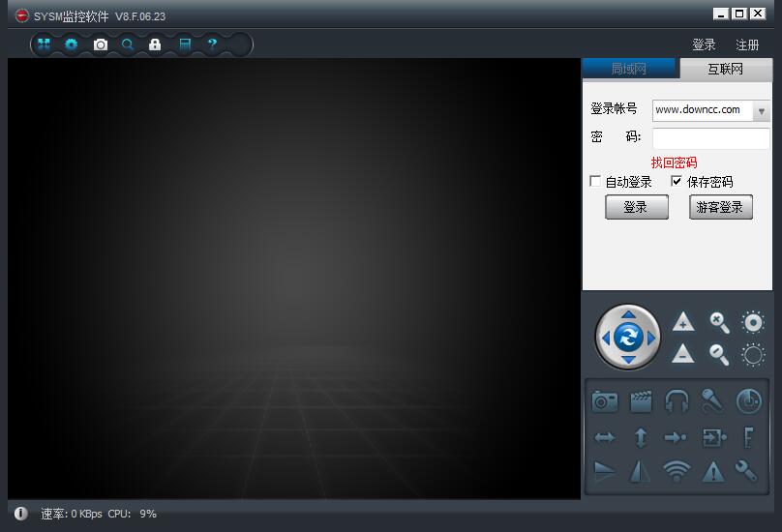Start auto-rotate via center PTZ button

point(628,338)
